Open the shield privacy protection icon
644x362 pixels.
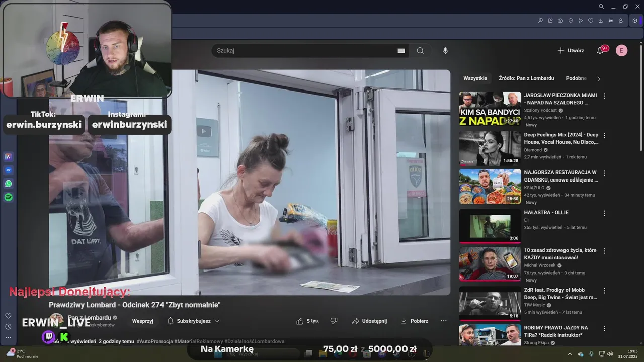coord(571,21)
